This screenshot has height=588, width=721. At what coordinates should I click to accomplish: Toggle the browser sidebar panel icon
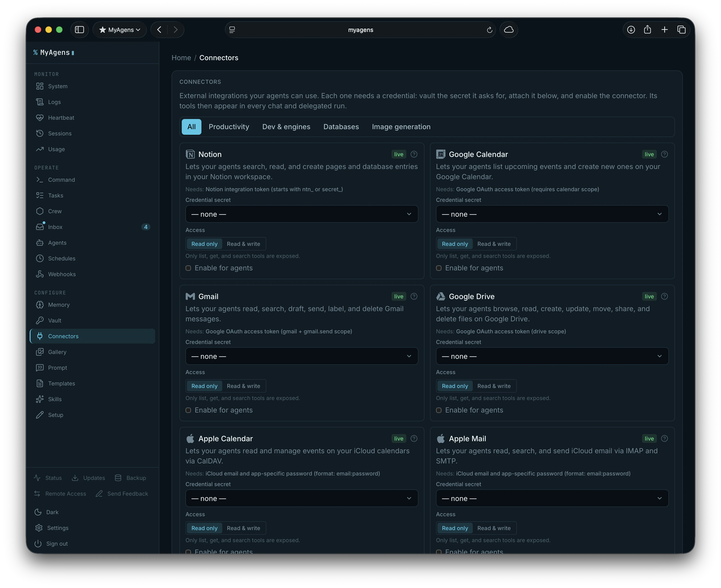point(79,30)
